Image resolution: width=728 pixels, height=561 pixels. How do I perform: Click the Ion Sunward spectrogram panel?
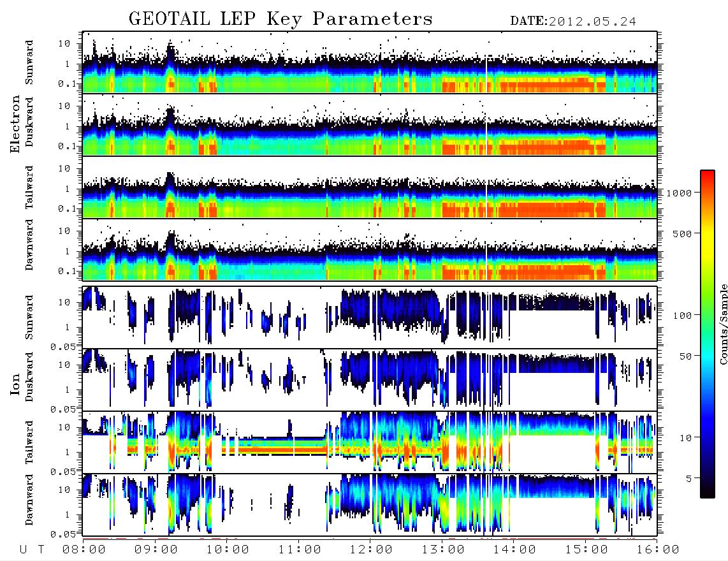coord(370,317)
